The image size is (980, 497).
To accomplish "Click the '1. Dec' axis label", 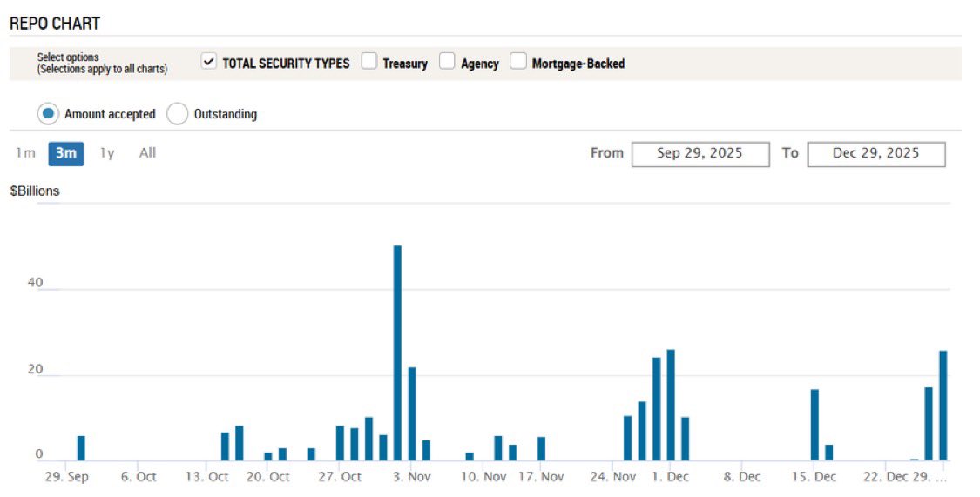I will coord(671,477).
